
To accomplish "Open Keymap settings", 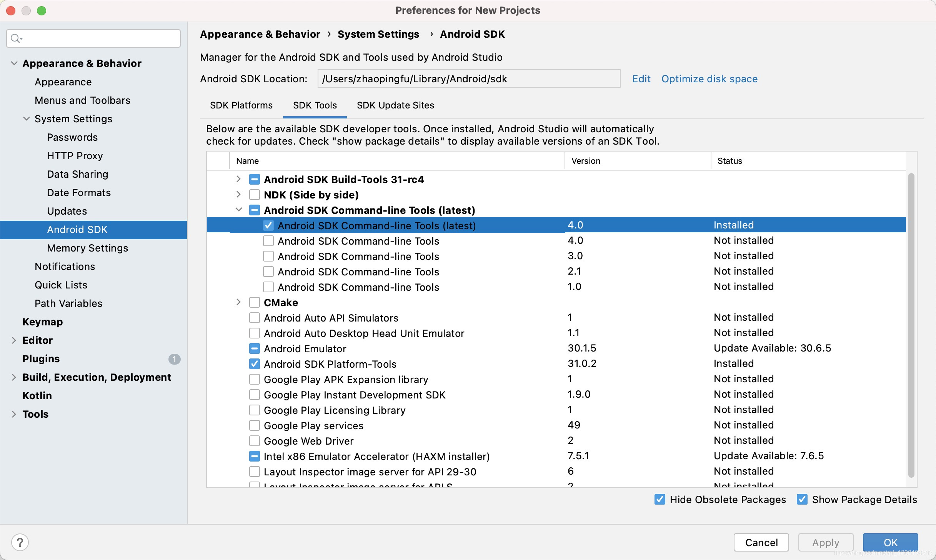I will [42, 322].
